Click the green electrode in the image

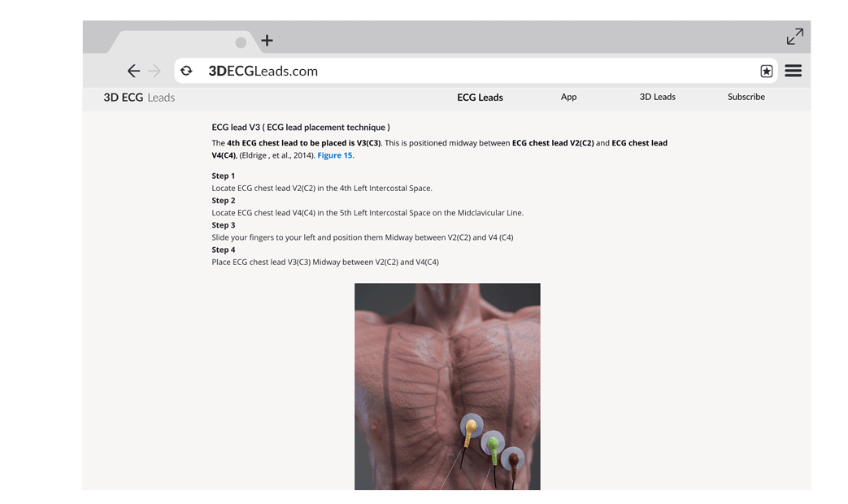click(493, 445)
